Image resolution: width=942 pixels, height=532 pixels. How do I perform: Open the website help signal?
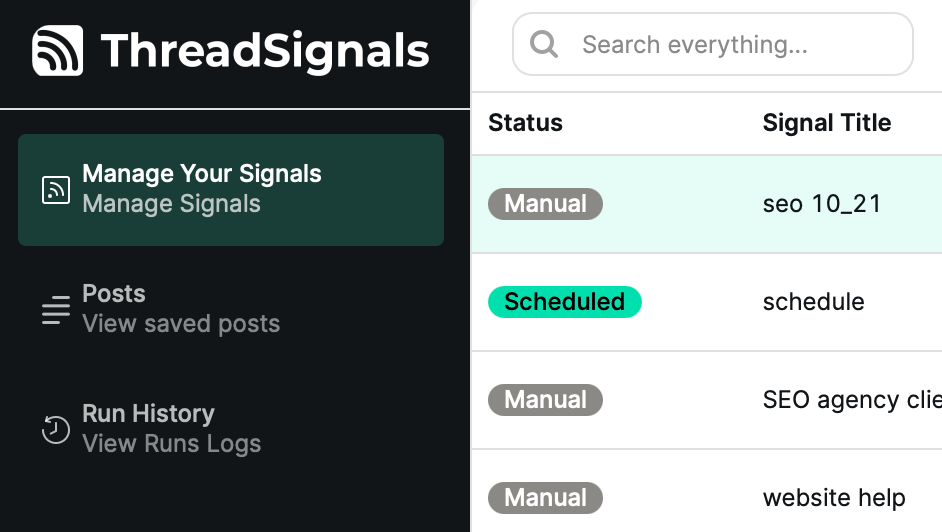[x=834, y=498]
